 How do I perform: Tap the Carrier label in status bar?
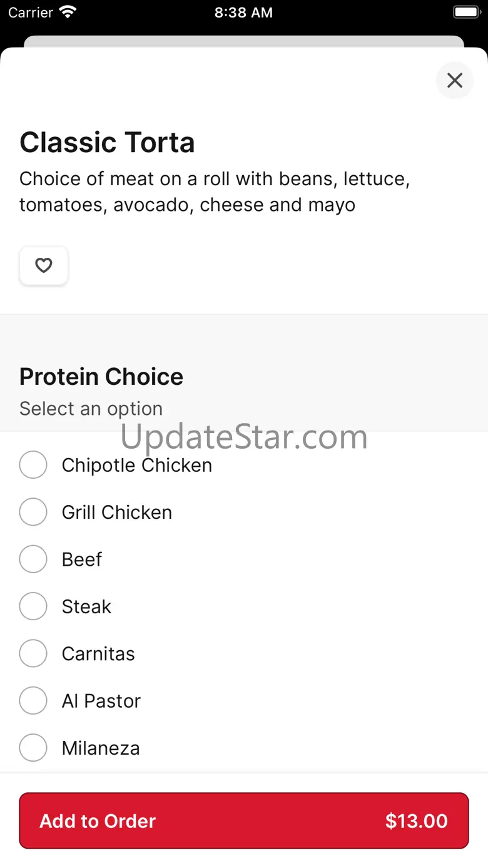[x=31, y=13]
